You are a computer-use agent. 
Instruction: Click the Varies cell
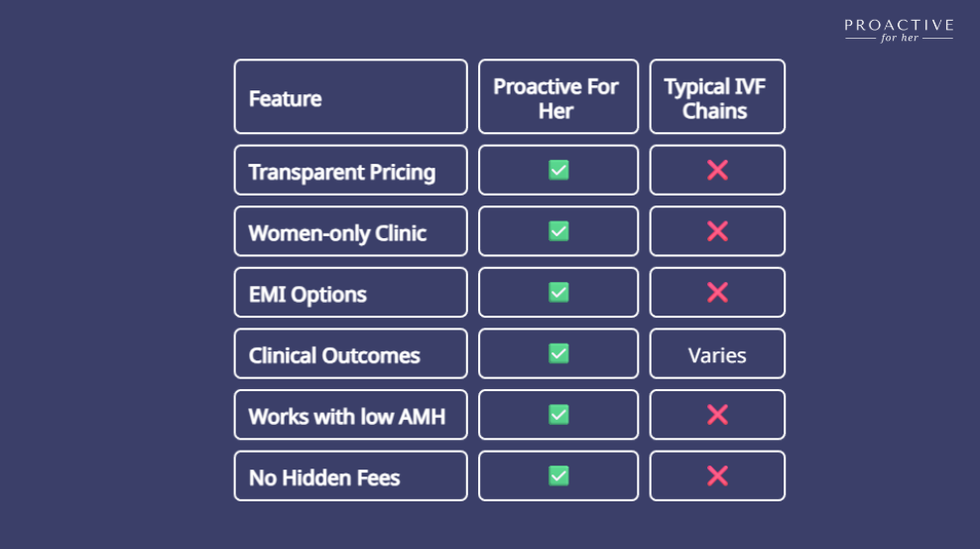click(x=717, y=353)
